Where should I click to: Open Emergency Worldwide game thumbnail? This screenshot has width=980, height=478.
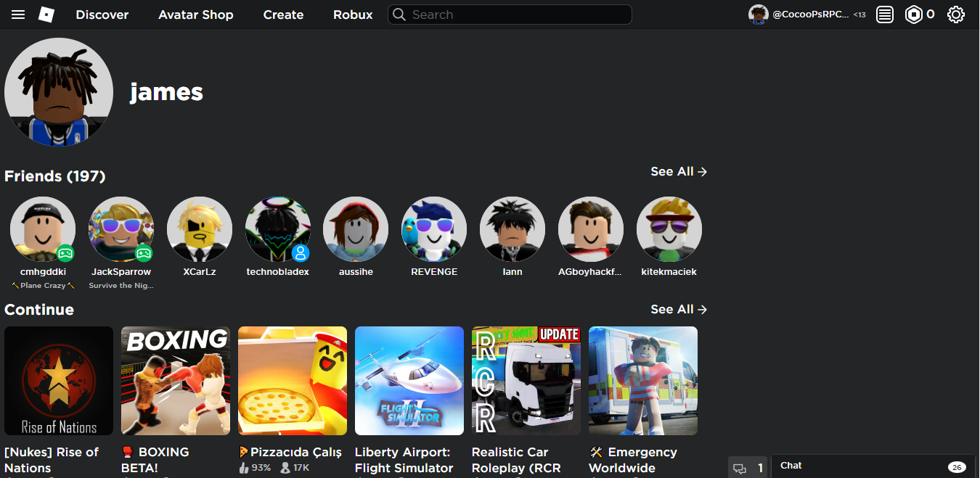click(x=643, y=381)
